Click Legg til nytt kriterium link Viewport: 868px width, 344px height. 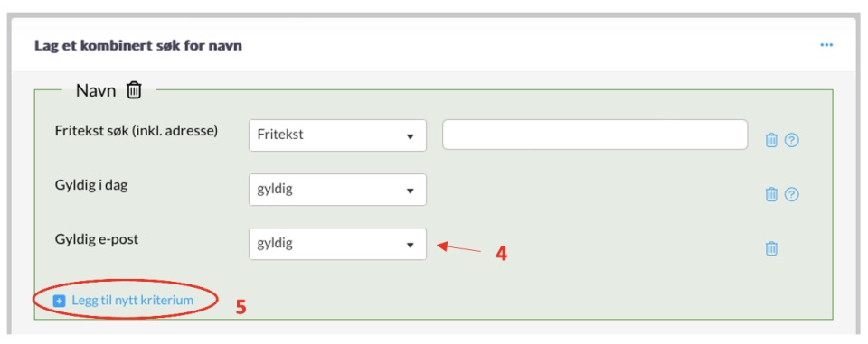(x=133, y=301)
